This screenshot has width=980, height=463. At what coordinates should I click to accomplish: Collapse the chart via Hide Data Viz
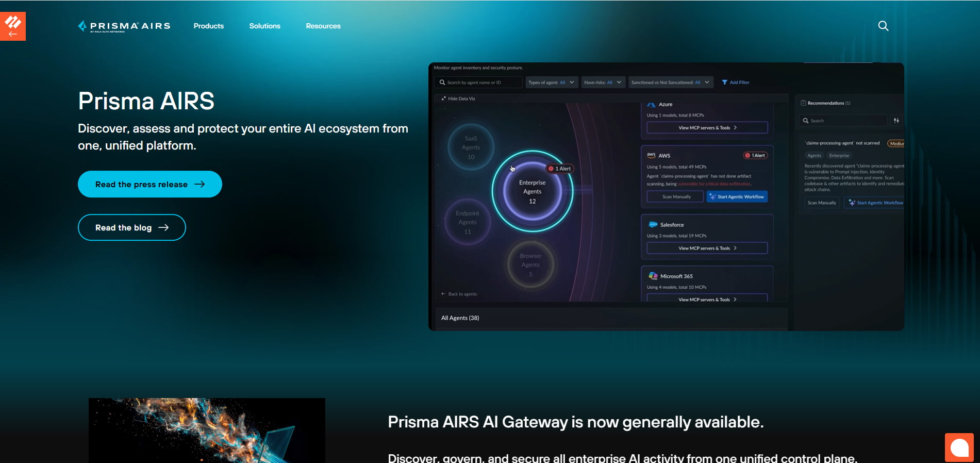point(458,98)
